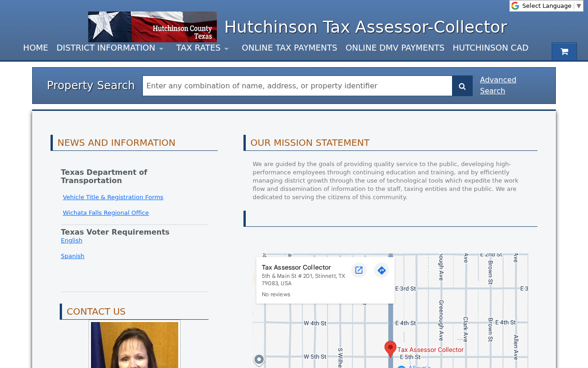Click the gray map marker near W 5th St

[x=259, y=359]
